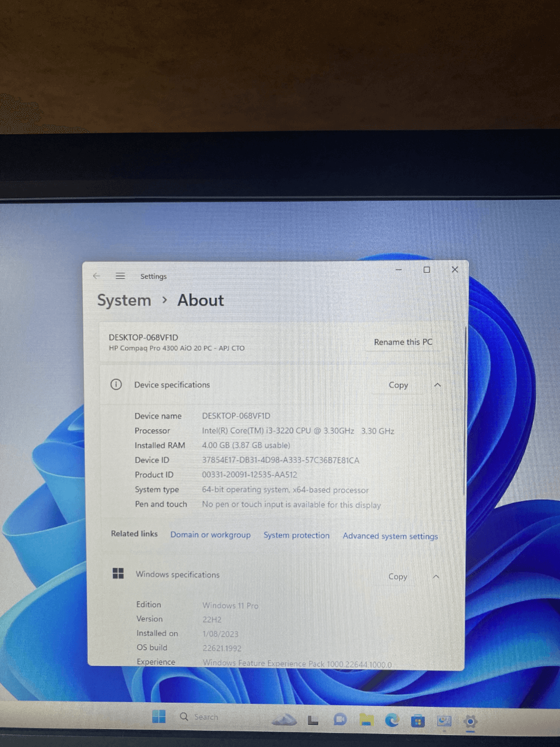Open the monitor-chart app icon on taskbar
This screenshot has height=747, width=560.
coord(444,721)
